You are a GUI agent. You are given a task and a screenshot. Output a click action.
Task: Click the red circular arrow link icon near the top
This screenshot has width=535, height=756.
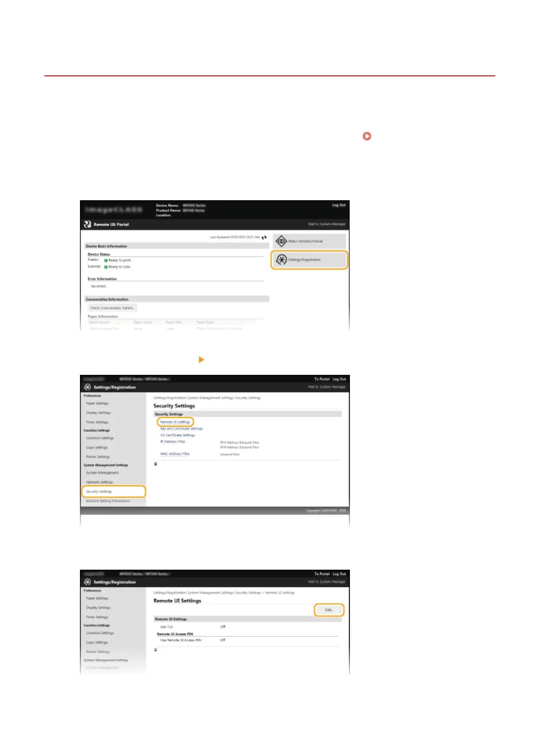tap(367, 136)
